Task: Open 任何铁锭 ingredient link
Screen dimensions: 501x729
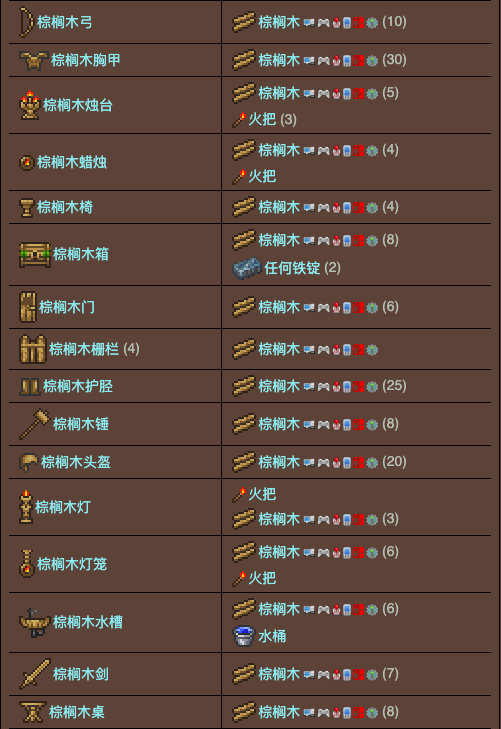Action: pyautogui.click(x=292, y=268)
